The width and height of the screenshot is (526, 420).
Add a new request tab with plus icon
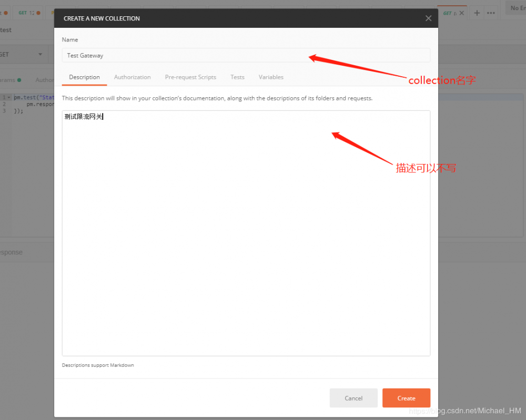click(x=477, y=13)
